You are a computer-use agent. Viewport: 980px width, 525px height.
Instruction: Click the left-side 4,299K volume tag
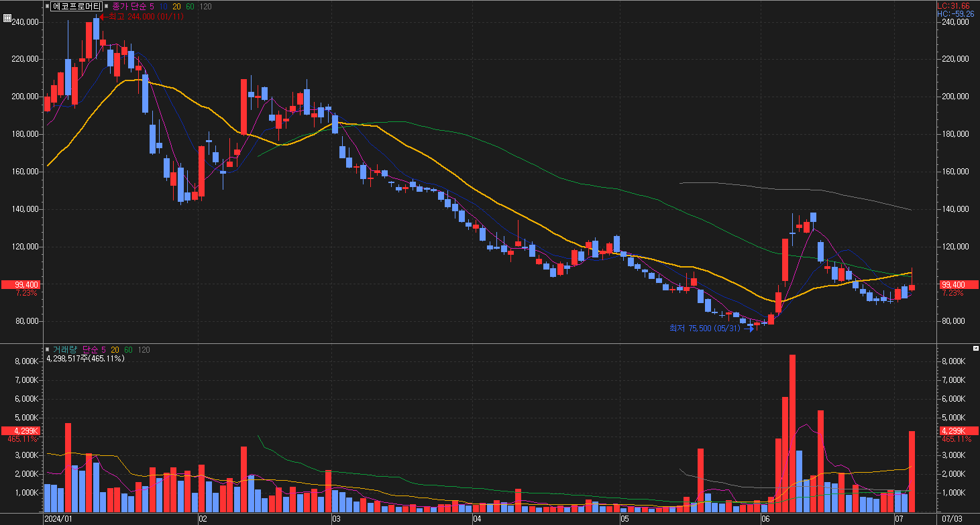tap(20, 430)
